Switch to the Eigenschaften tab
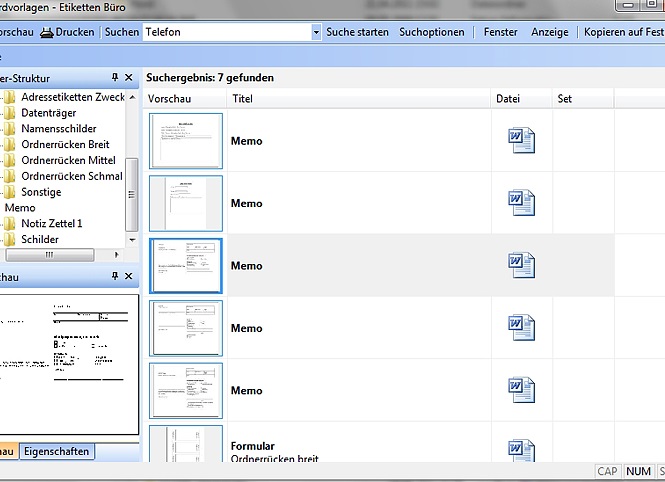665x482 pixels. (x=57, y=451)
